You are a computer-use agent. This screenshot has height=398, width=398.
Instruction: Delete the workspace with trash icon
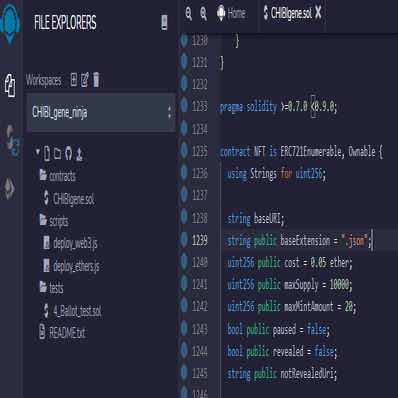pos(96,80)
